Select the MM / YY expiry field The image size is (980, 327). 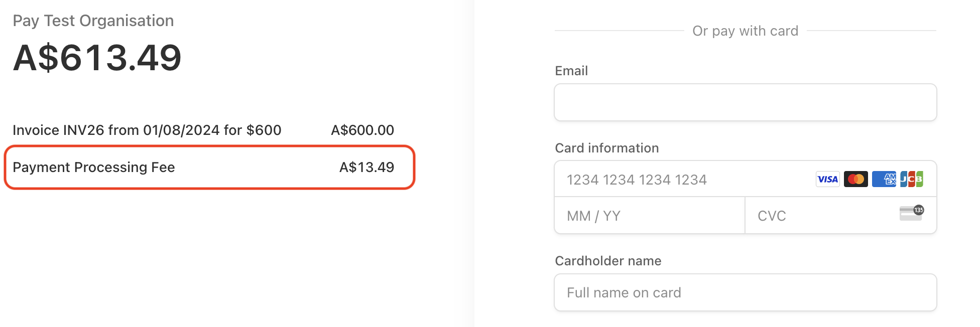pos(649,216)
